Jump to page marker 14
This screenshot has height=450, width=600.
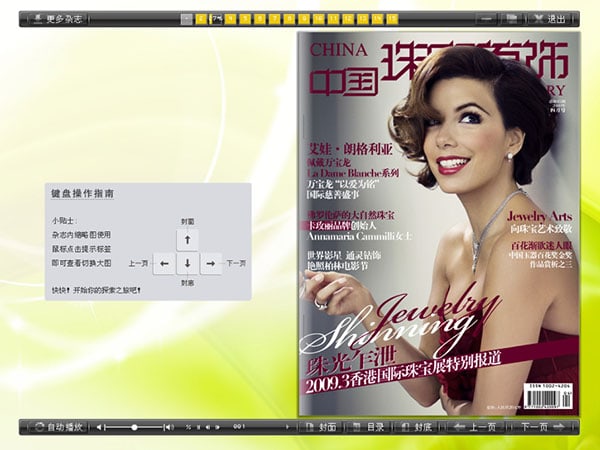coord(378,19)
